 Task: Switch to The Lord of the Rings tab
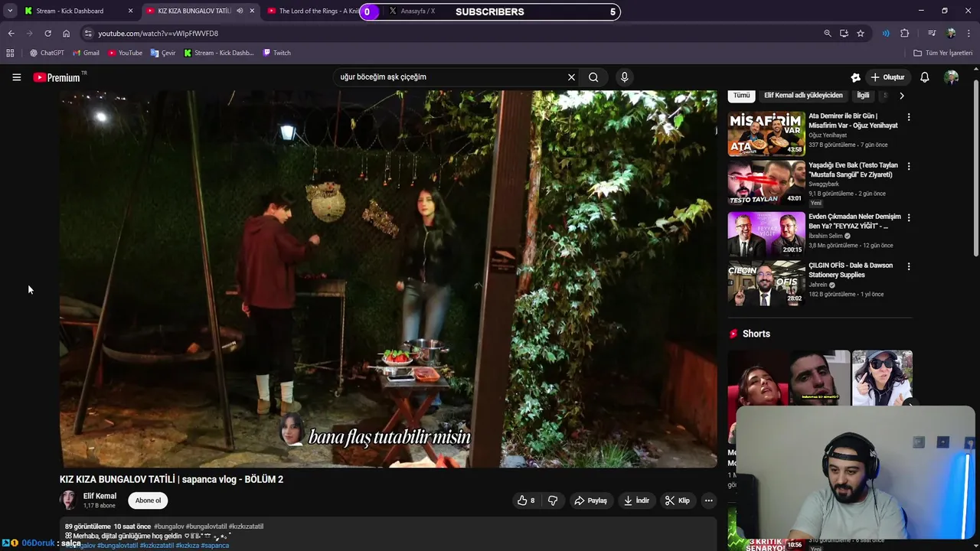pos(312,11)
